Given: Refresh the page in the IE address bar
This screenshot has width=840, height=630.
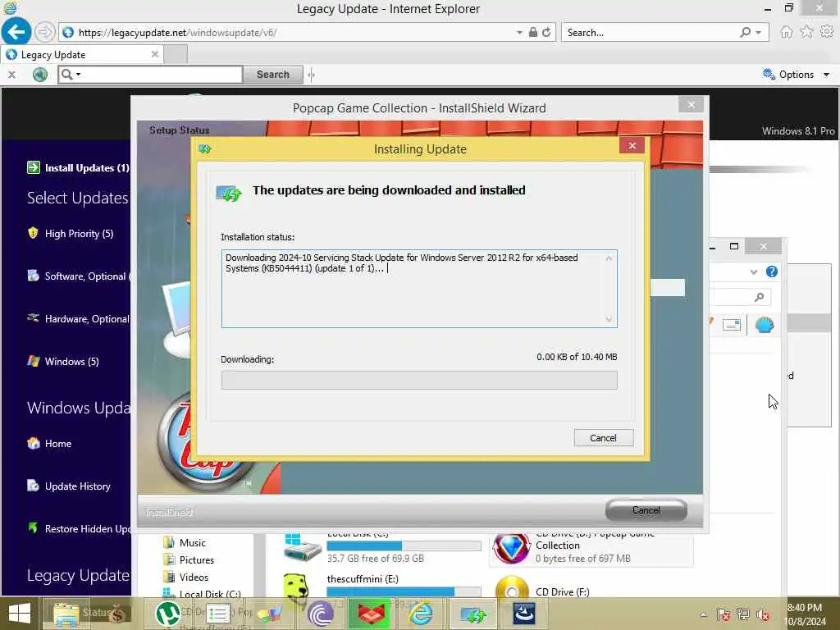Looking at the screenshot, I should [546, 33].
